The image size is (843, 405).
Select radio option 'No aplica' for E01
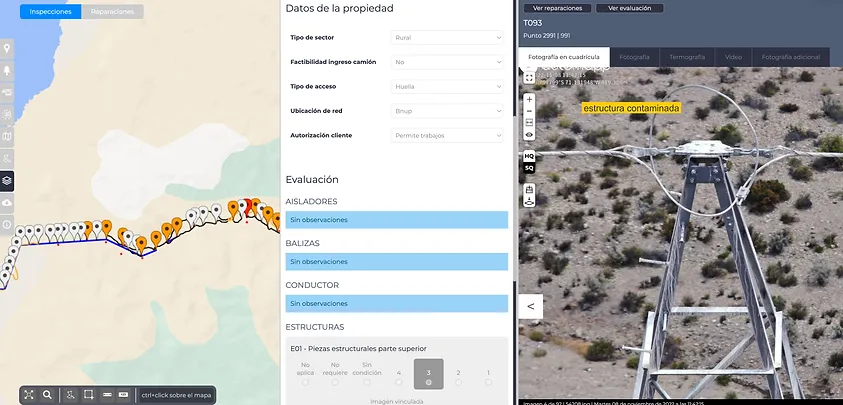pos(305,382)
